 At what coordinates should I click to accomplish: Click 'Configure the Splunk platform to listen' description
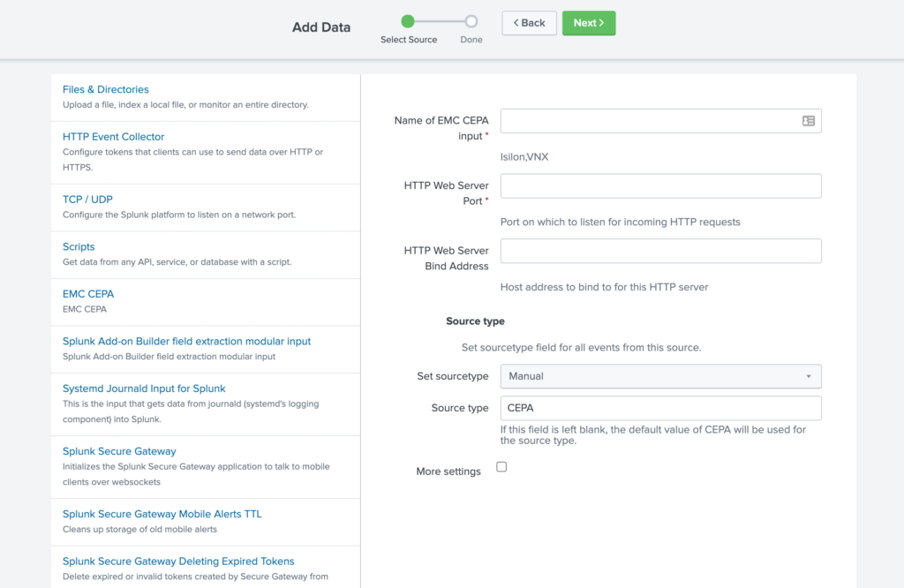tap(178, 215)
